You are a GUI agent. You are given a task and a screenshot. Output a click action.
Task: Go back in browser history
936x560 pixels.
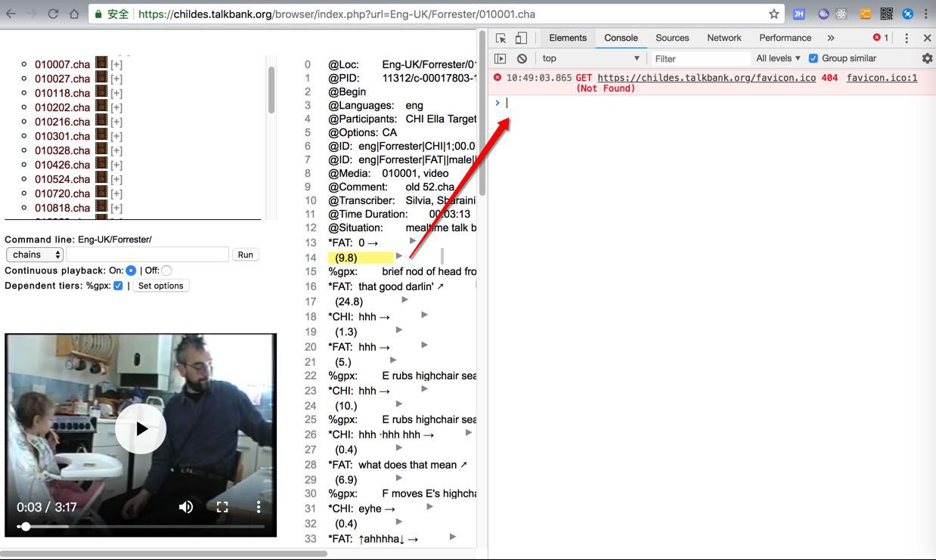(11, 14)
